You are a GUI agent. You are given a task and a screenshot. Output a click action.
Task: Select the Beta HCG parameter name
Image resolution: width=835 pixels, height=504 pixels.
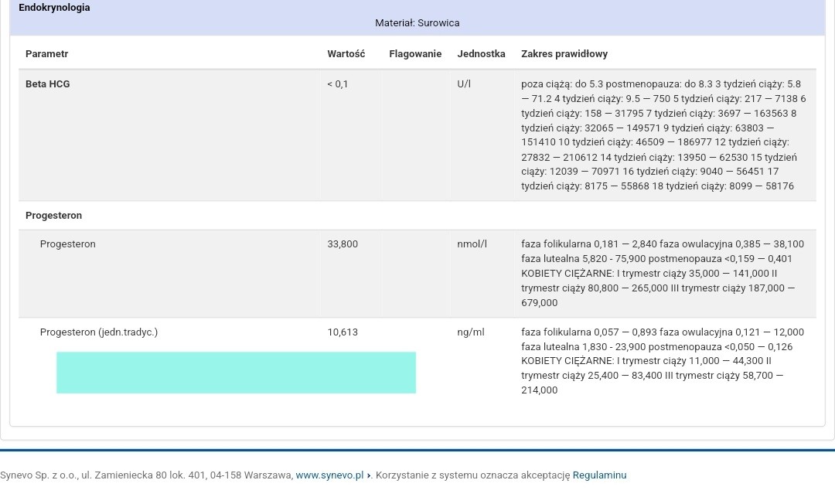click(x=47, y=84)
